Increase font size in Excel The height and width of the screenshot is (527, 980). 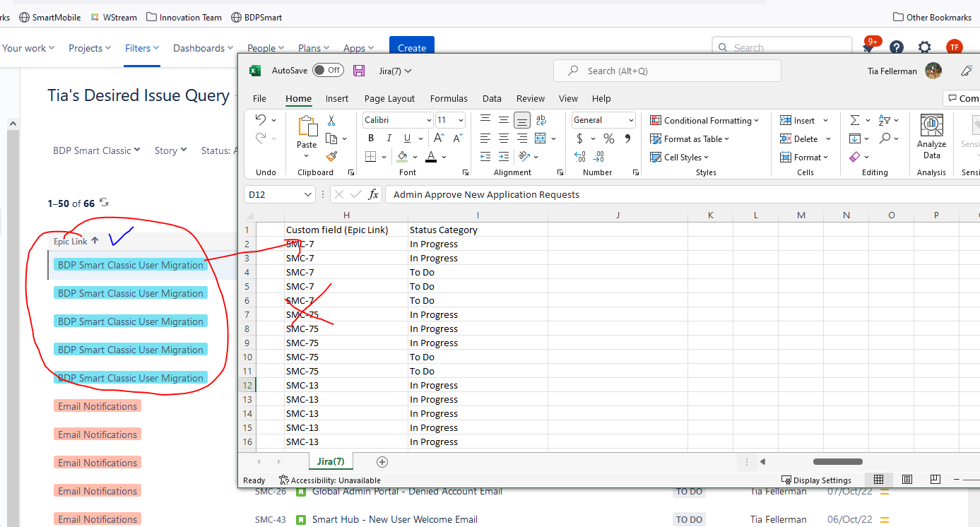click(439, 138)
